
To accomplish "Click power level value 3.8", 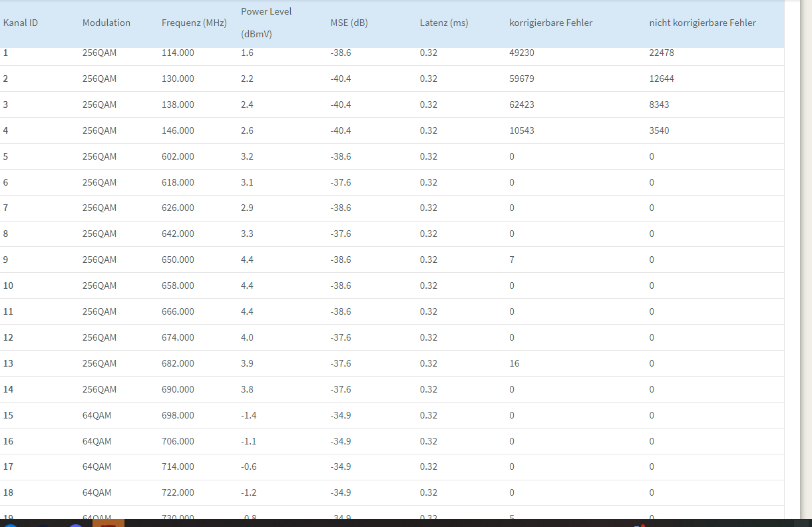I will (x=247, y=389).
